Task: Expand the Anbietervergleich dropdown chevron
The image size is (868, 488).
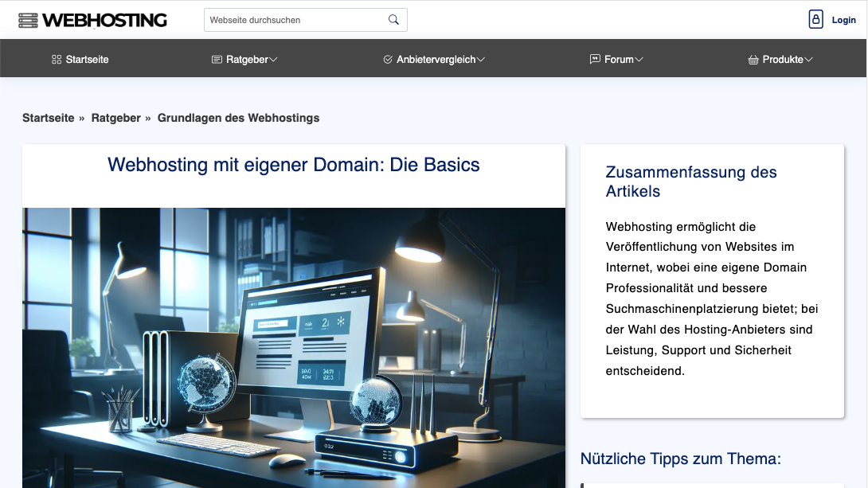Action: point(481,60)
